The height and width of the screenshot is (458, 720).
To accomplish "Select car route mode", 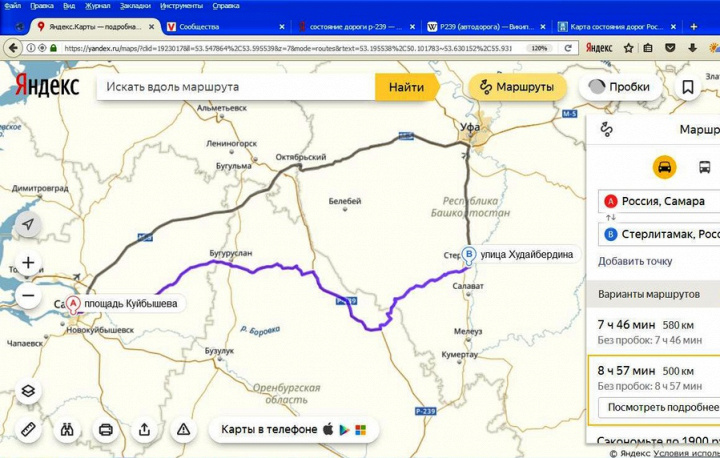I will click(x=664, y=167).
